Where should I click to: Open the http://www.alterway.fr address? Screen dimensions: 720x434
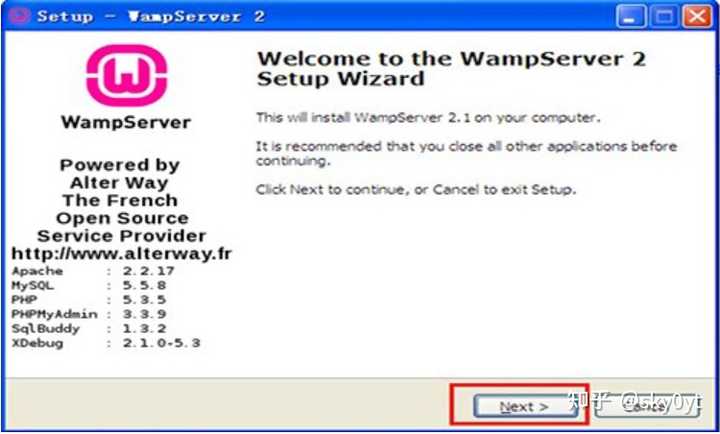point(122,254)
